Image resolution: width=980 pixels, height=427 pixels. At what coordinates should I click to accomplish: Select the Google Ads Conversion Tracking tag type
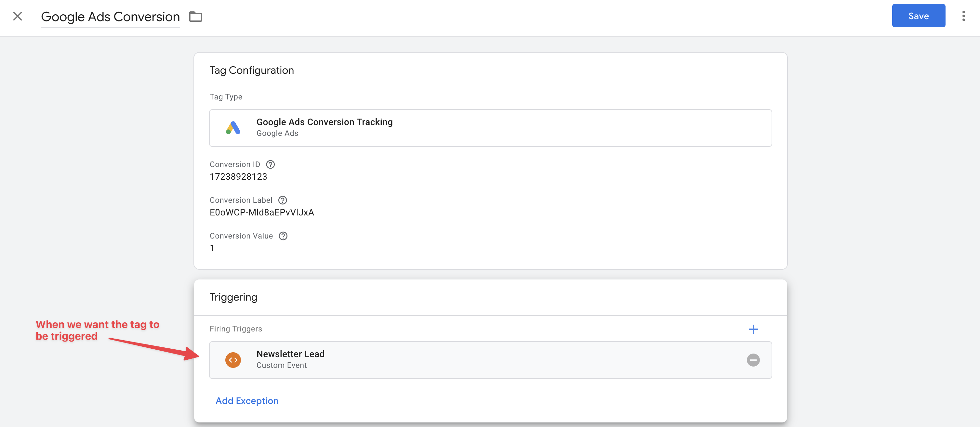pos(457,128)
